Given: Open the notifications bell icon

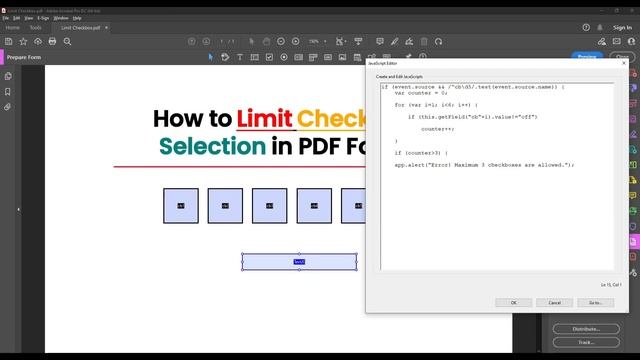Looking at the screenshot, I should click(x=600, y=27).
